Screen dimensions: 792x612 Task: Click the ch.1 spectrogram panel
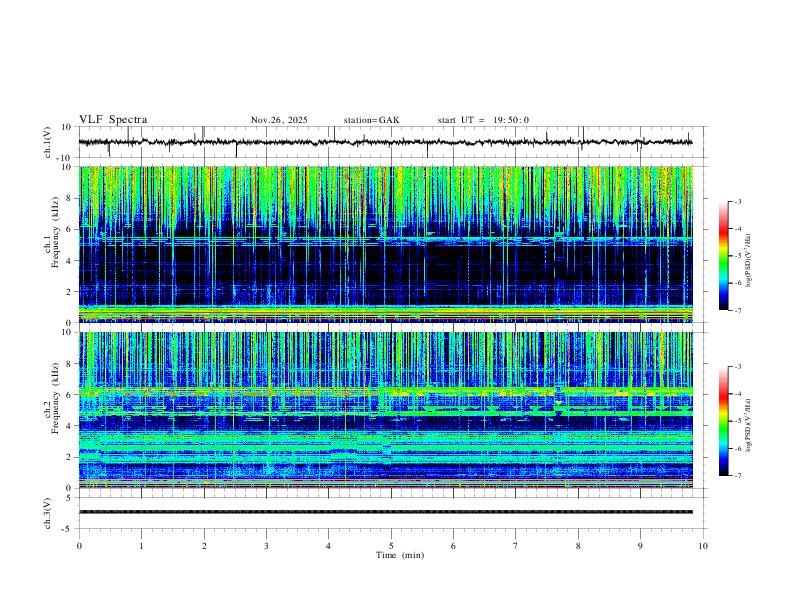pyautogui.click(x=386, y=244)
